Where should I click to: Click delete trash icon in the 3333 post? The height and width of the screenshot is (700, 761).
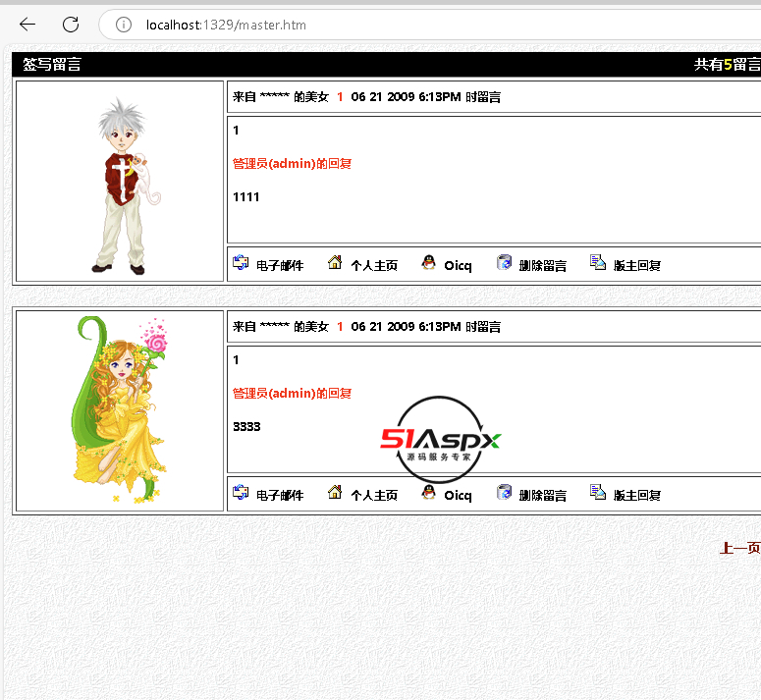504,492
